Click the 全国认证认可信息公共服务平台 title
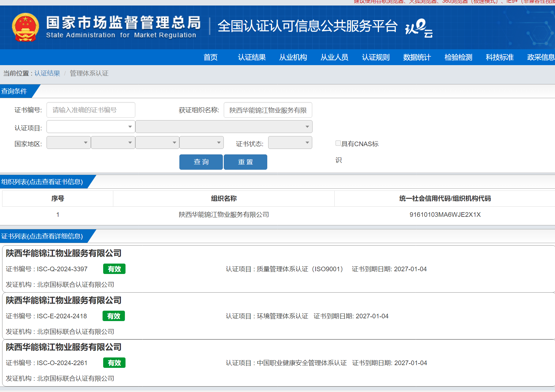The image size is (555, 392). [308, 26]
